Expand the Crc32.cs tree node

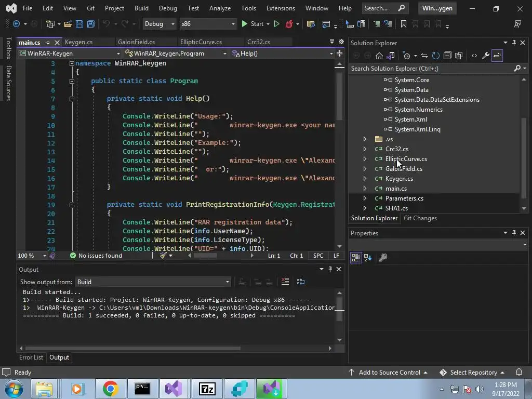tap(365, 149)
